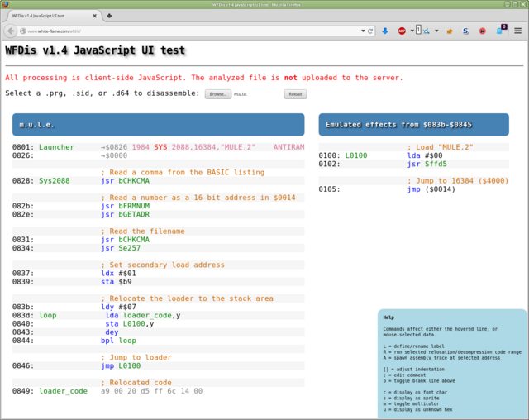
Task: Click the extension icon with the purple badge
Action: tap(501, 30)
